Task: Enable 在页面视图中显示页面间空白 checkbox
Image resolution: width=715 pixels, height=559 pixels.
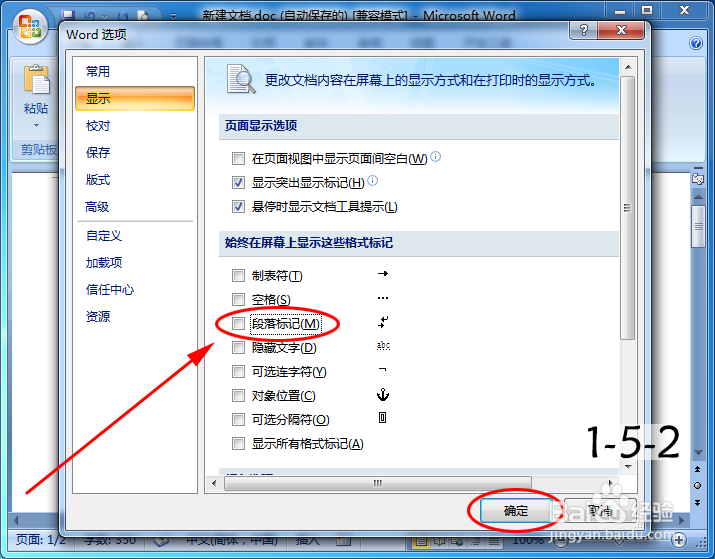Action: [238, 159]
